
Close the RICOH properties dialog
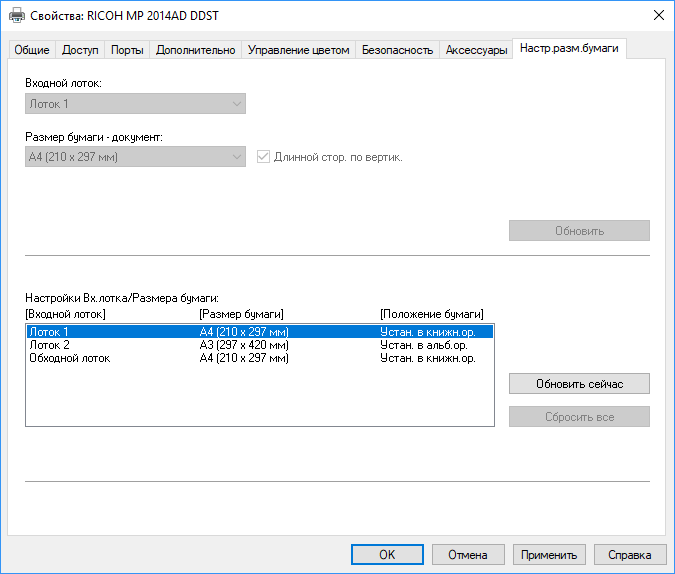[658, 15]
